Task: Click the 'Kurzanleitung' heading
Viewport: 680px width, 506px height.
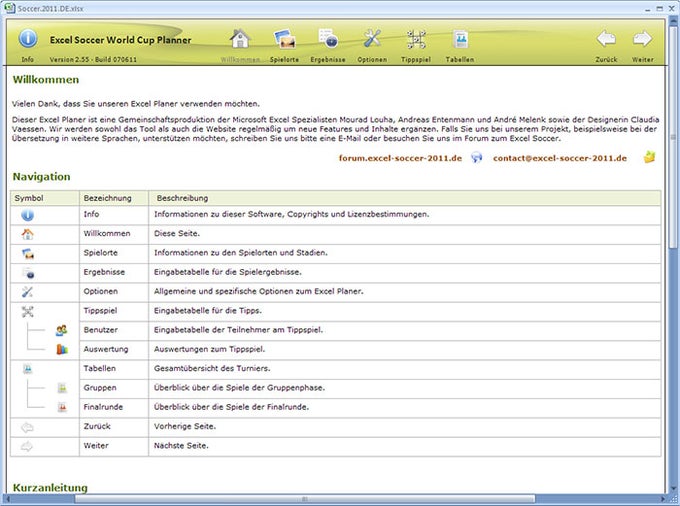Action: [x=50, y=488]
